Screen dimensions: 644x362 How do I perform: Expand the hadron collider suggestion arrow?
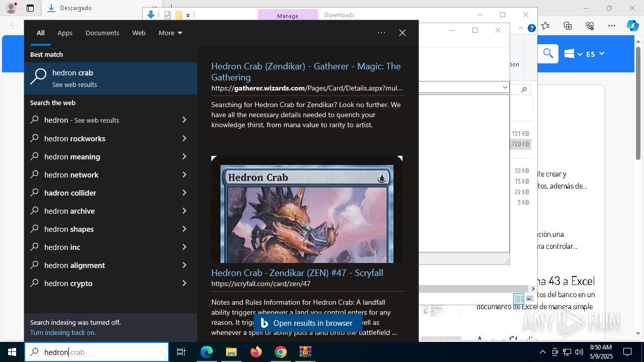tap(184, 193)
